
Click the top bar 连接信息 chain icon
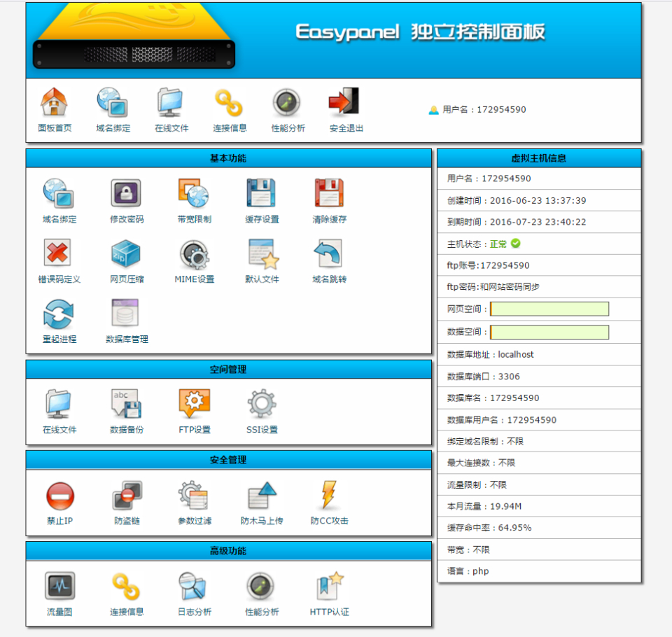click(x=229, y=103)
